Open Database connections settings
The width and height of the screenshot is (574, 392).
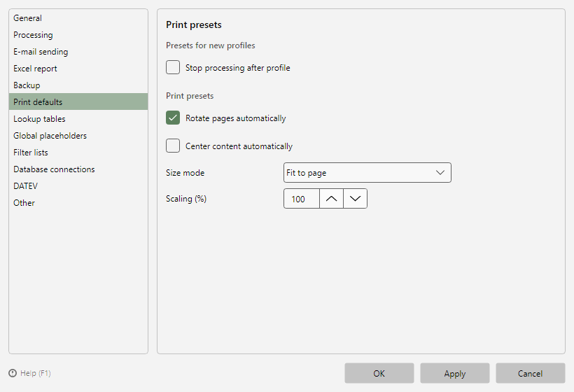pyautogui.click(x=78, y=169)
